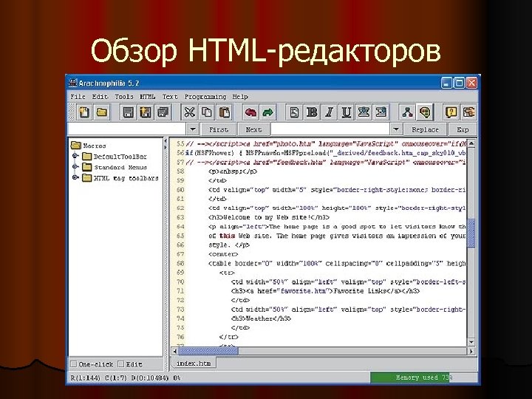Copy selection with the Copy icon
Image resolution: width=532 pixels, height=399 pixels.
click(207, 112)
